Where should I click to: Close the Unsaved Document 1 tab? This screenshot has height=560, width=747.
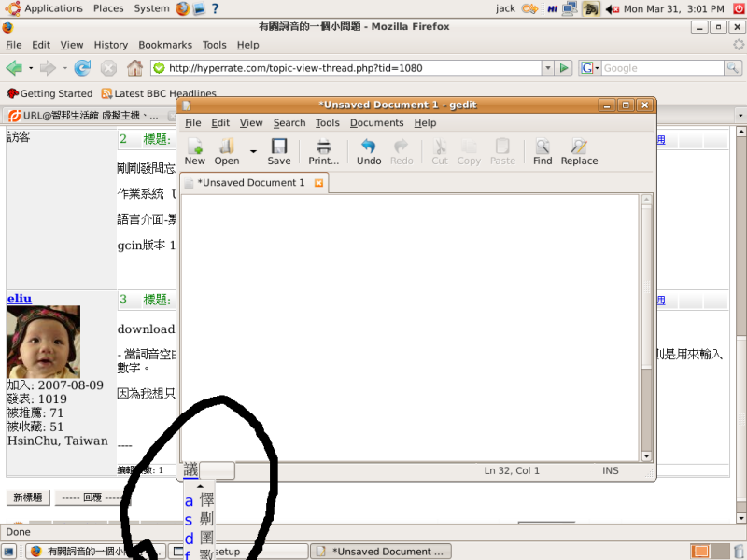(318, 183)
